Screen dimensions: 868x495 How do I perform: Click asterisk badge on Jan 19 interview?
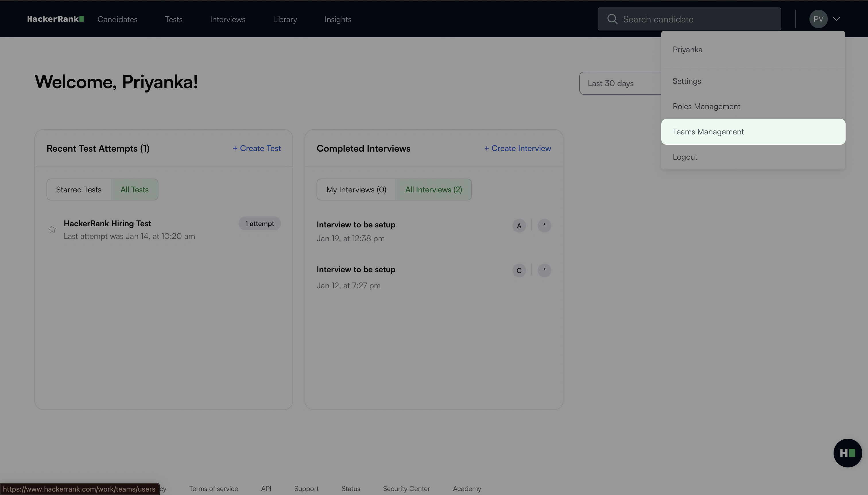[544, 226]
